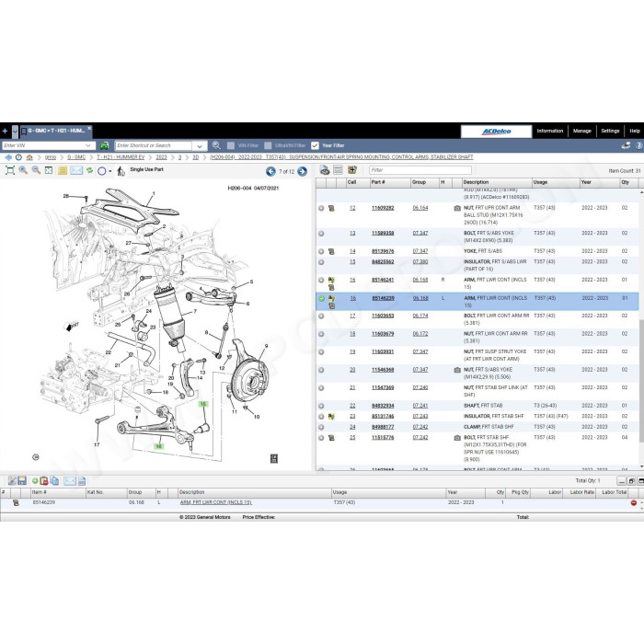The width and height of the screenshot is (644, 644).
Task: Open ARM, FRT LWR CONT (INCLS 15) link in list
Action: pyautogui.click(x=215, y=502)
